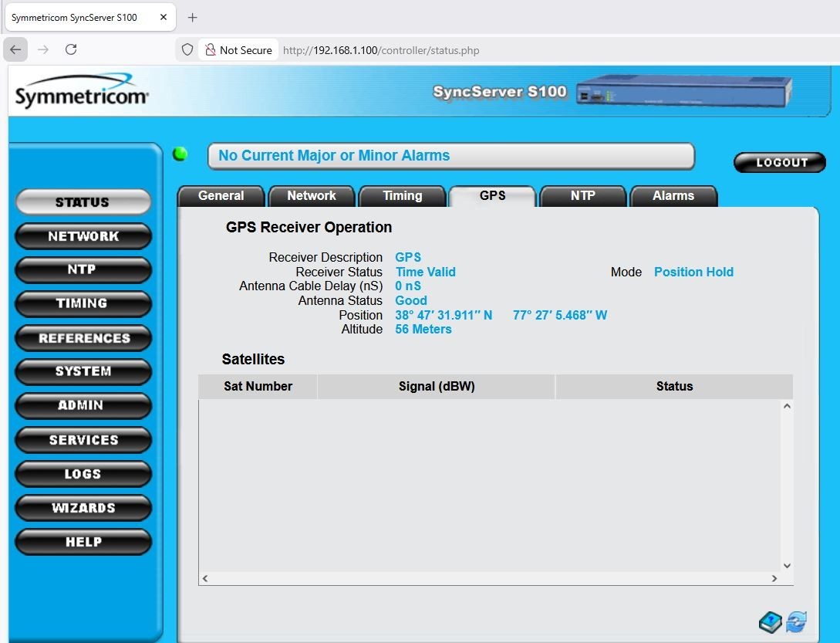Open the Alarms tab
The image size is (840, 643).
673,196
